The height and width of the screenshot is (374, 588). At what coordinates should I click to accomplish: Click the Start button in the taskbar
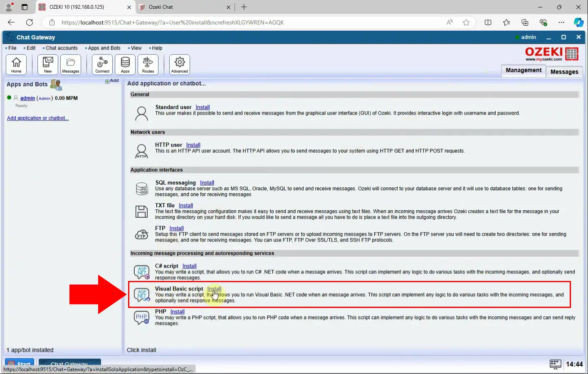tap(20, 363)
